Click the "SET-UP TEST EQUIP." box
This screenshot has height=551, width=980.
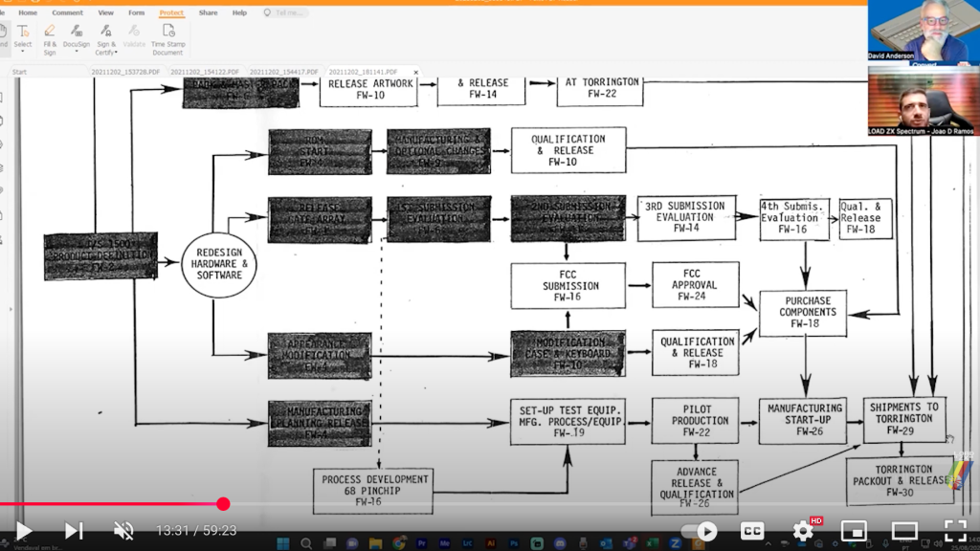[568, 422]
